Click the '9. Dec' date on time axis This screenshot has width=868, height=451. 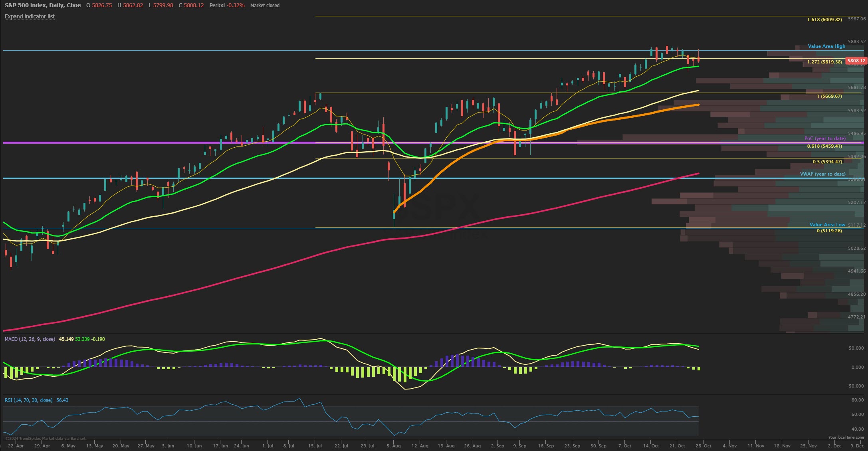point(858,446)
